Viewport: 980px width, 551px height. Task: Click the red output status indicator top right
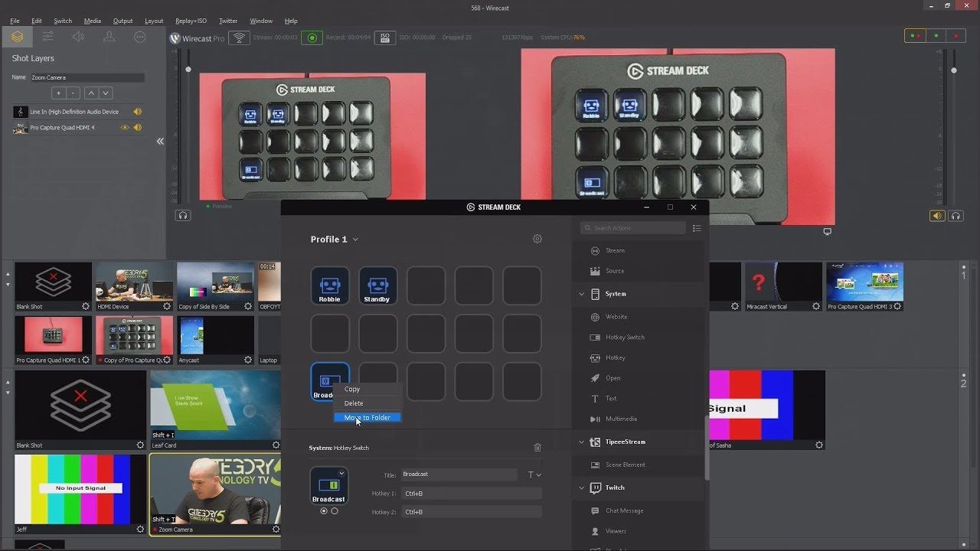[955, 36]
